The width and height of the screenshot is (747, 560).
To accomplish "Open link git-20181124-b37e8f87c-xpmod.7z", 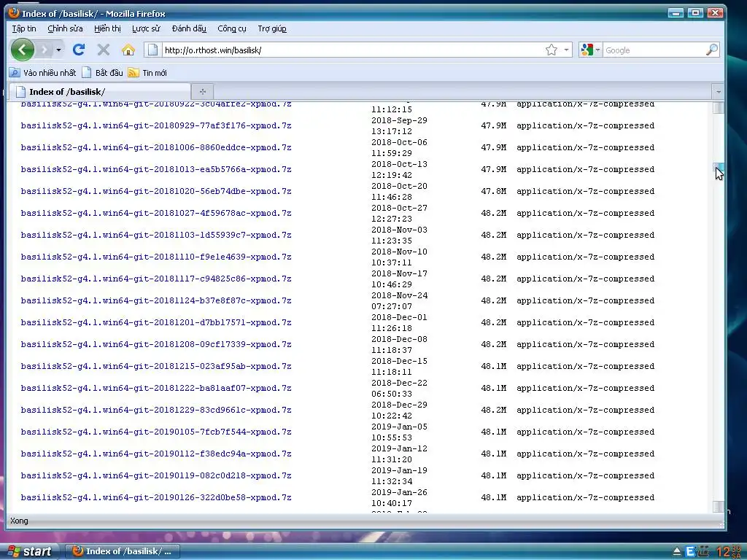I will pos(156,301).
